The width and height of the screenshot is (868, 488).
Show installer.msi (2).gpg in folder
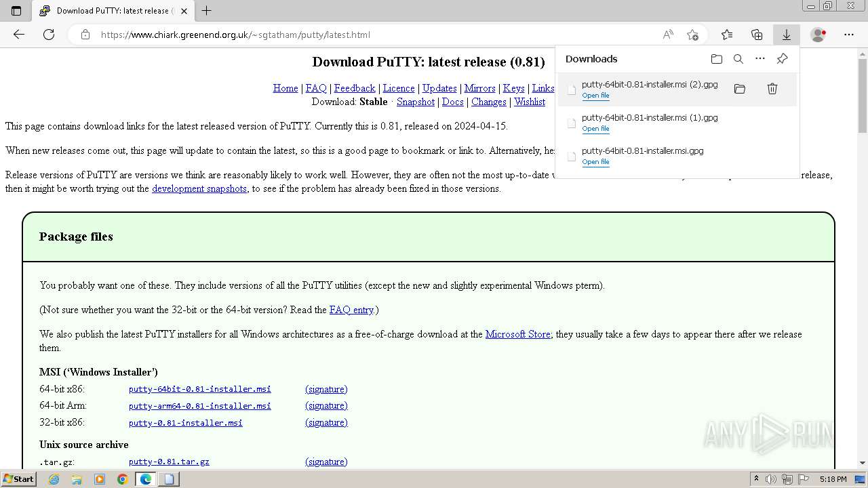(740, 89)
